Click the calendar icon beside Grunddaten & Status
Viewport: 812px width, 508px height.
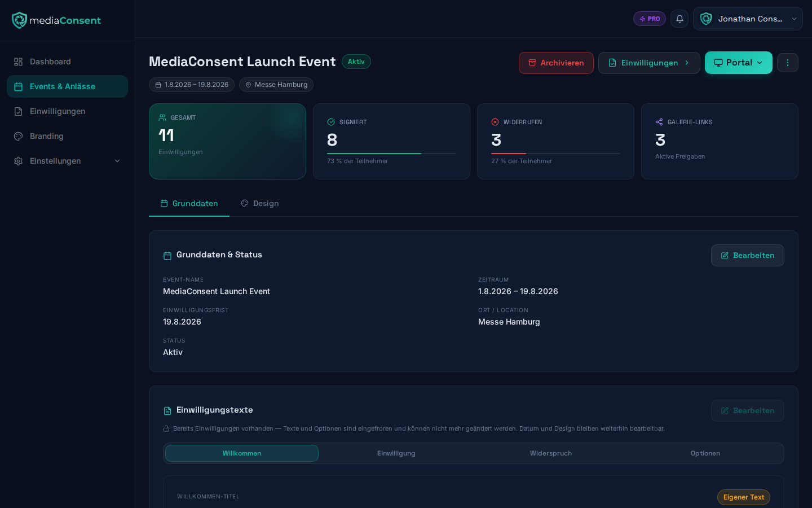[x=167, y=256]
